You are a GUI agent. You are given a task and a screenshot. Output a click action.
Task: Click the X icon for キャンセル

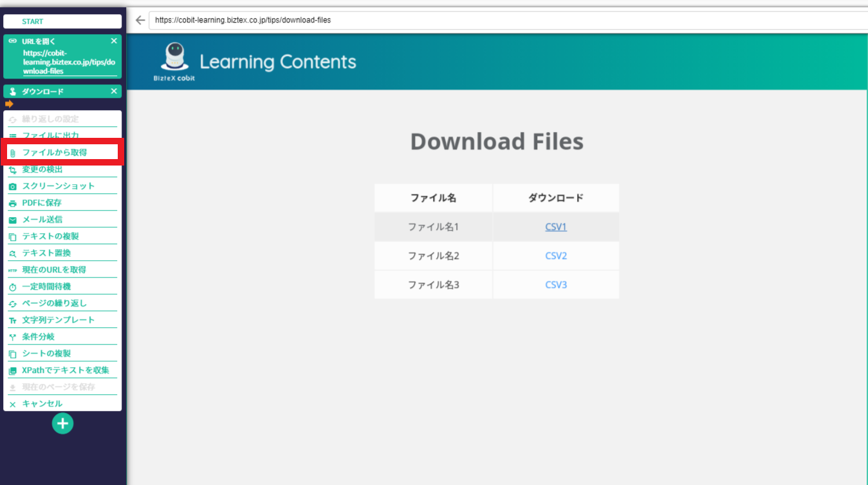(13, 404)
